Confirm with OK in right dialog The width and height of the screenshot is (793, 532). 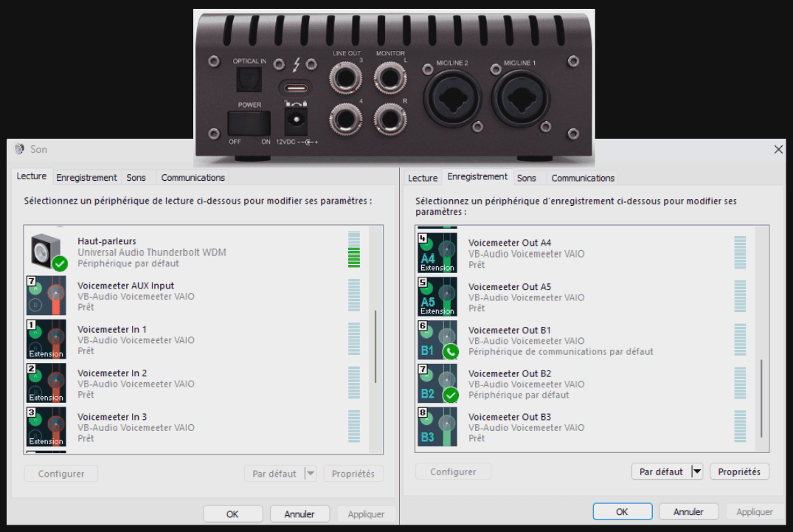pos(622,512)
